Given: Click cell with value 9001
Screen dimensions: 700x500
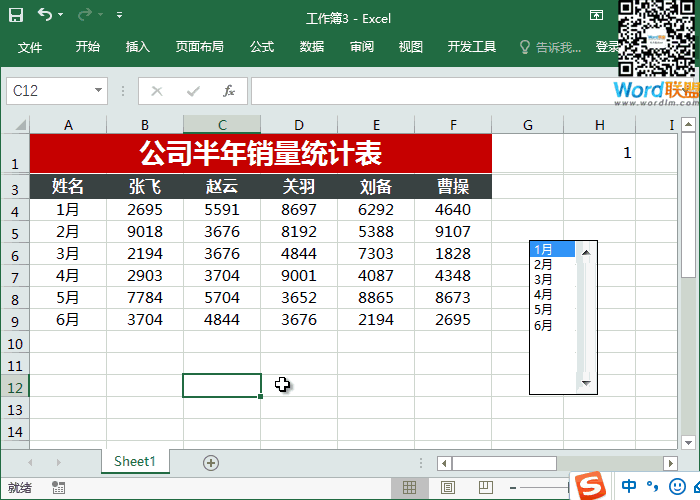Looking at the screenshot, I should point(299,276).
